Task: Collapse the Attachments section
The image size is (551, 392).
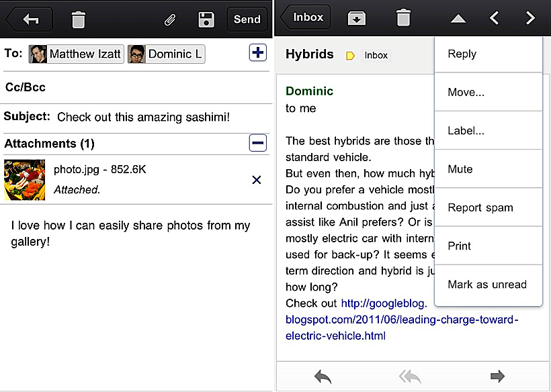Action: 257,143
